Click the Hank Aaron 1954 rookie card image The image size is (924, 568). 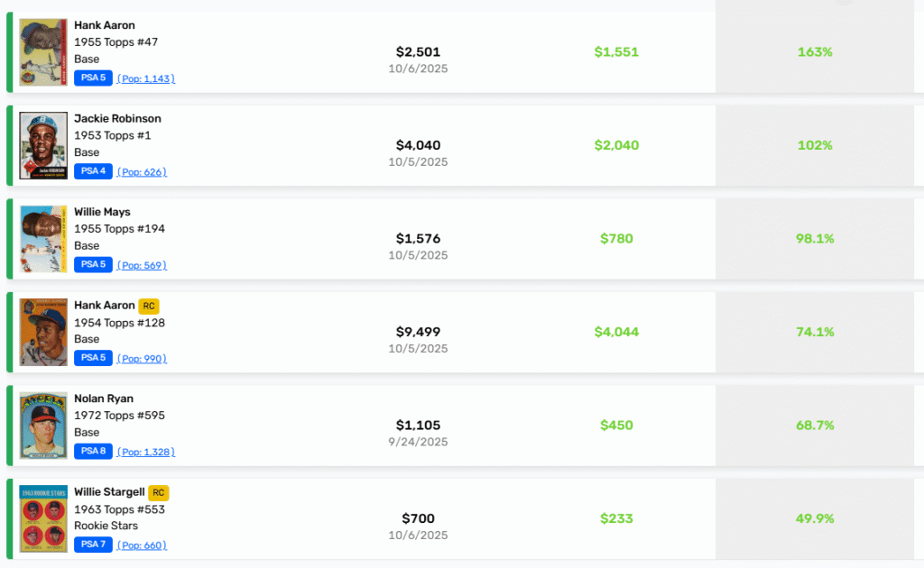(43, 332)
